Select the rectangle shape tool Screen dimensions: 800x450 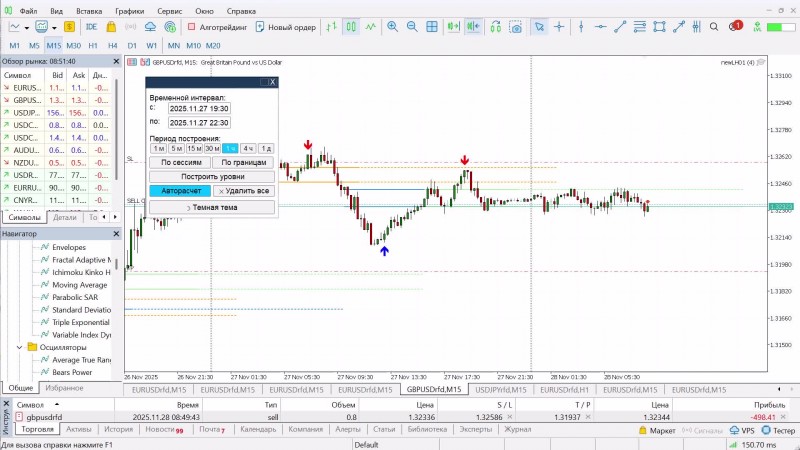click(659, 27)
